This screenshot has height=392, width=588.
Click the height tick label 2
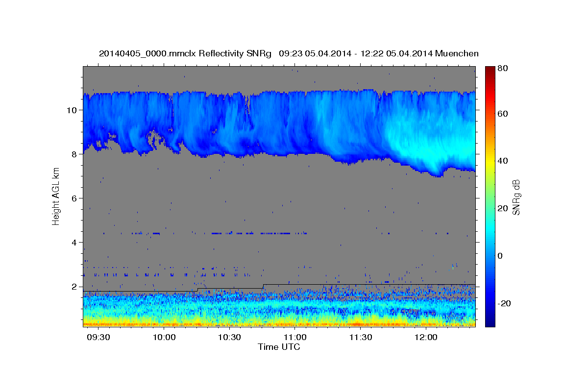(75, 286)
